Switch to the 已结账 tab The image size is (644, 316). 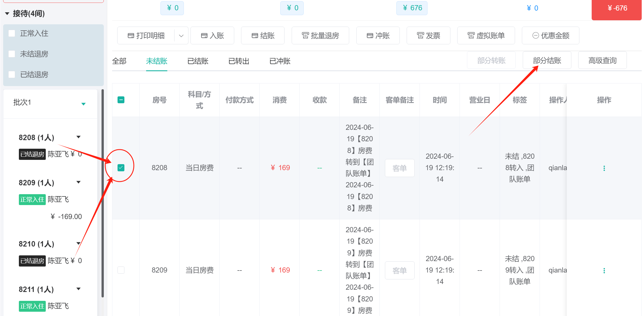pos(198,61)
